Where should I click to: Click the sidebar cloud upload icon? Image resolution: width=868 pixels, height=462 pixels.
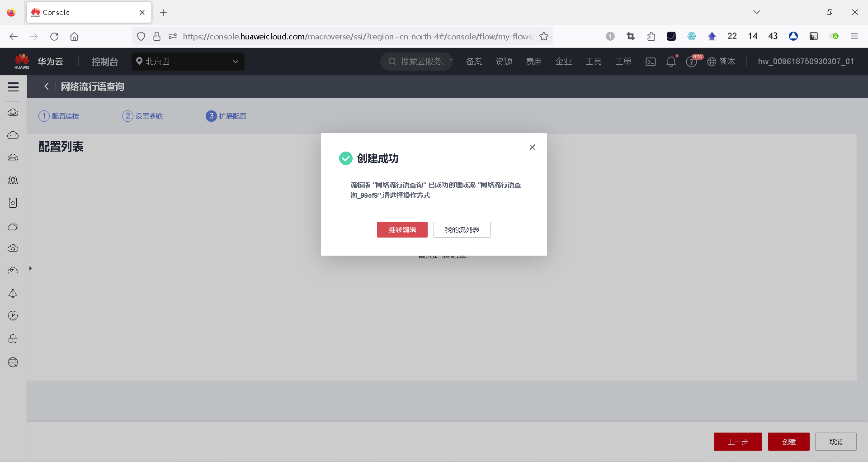(13, 248)
